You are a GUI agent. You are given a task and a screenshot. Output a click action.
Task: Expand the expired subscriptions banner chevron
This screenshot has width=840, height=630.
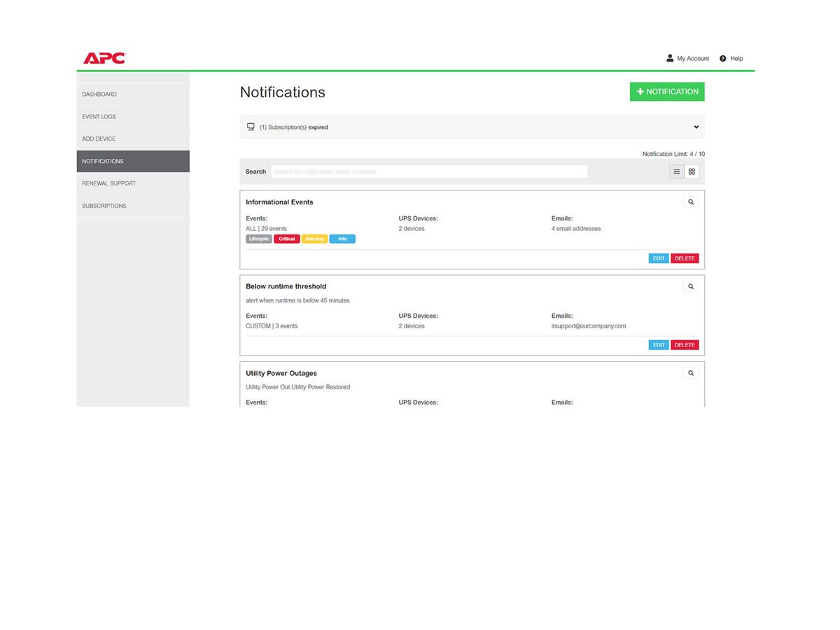(696, 127)
